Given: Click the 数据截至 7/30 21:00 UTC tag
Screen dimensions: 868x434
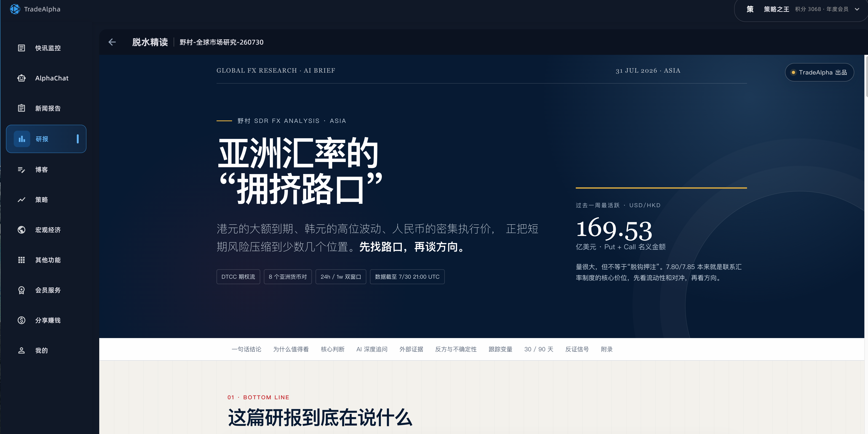Looking at the screenshot, I should (407, 277).
